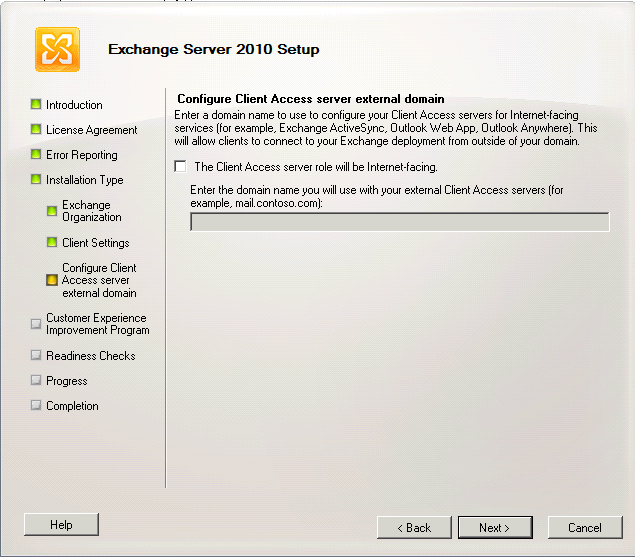Select the Exchange Organization step label

tap(92, 211)
